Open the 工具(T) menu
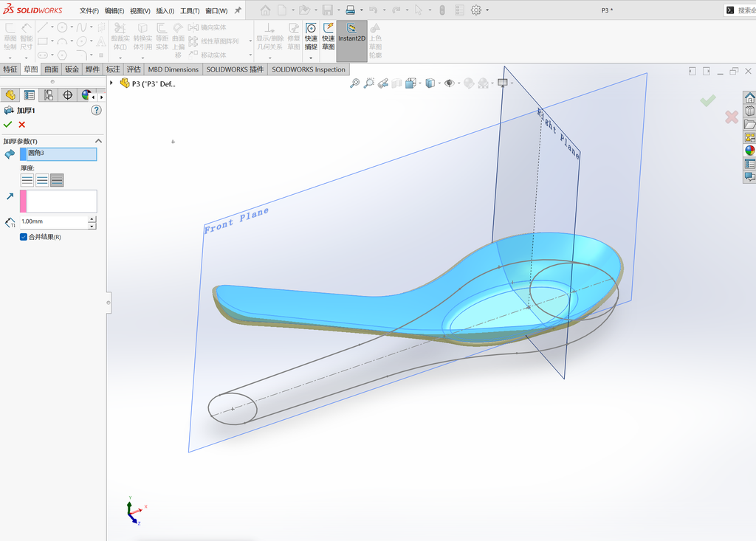 [190, 10]
